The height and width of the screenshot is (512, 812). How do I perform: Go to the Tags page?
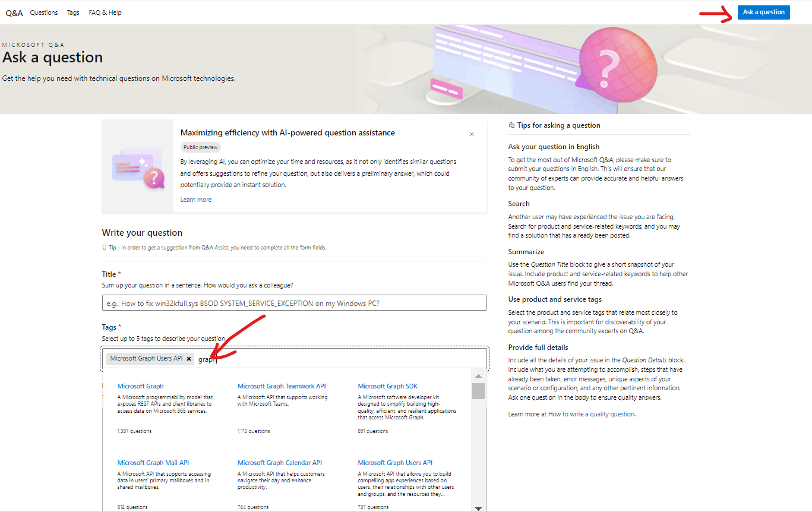click(x=73, y=12)
